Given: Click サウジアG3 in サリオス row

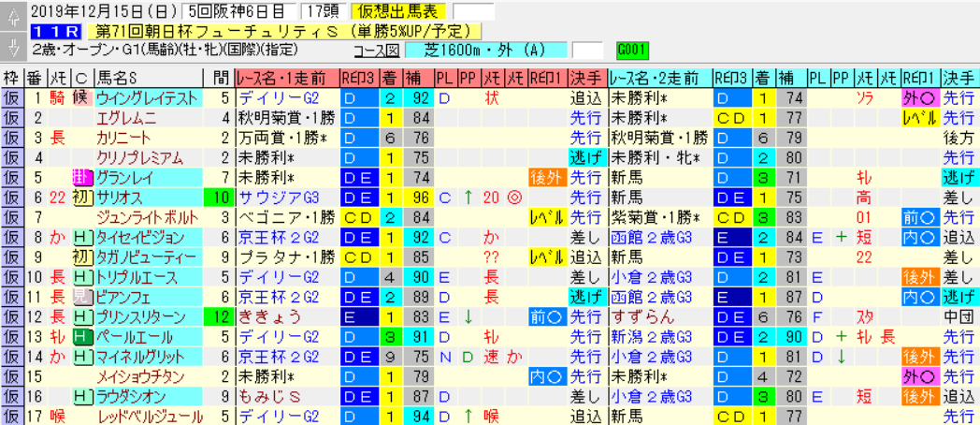Looking at the screenshot, I should [x=287, y=198].
